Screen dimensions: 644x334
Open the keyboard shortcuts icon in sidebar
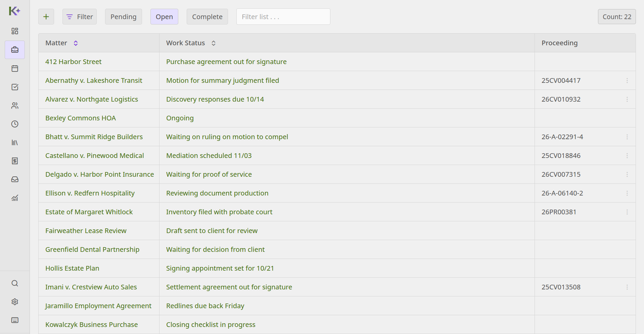pyautogui.click(x=15, y=320)
